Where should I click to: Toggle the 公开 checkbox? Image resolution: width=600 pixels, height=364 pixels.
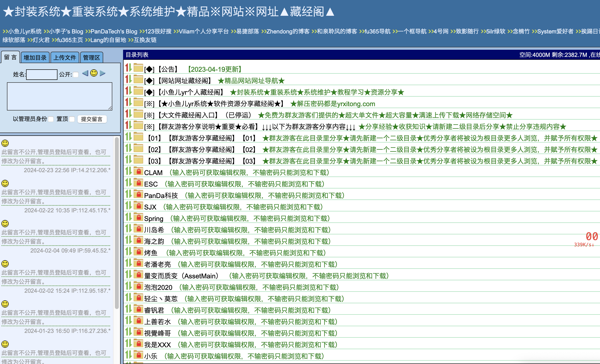76,74
